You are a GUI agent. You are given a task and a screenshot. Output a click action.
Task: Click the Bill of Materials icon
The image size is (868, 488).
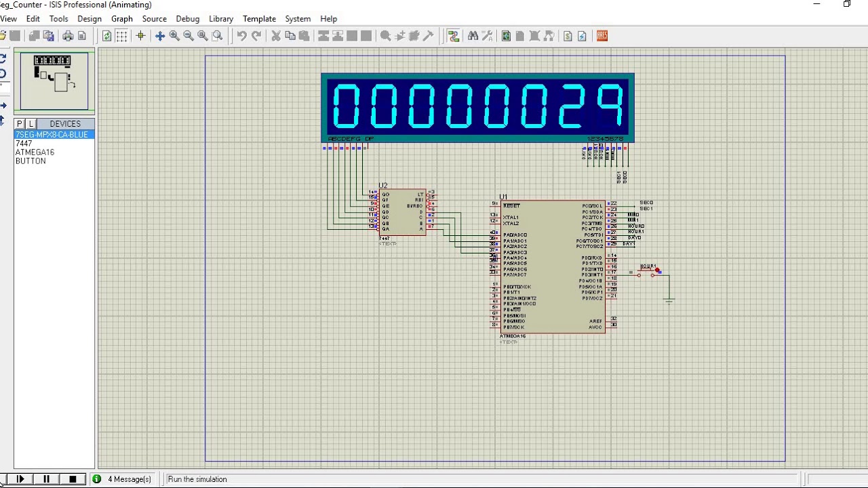568,36
